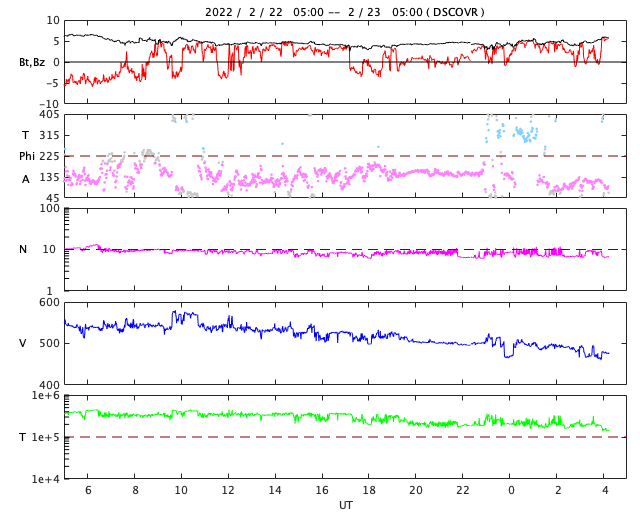Click the '6' hour label on UT axis

click(x=88, y=490)
